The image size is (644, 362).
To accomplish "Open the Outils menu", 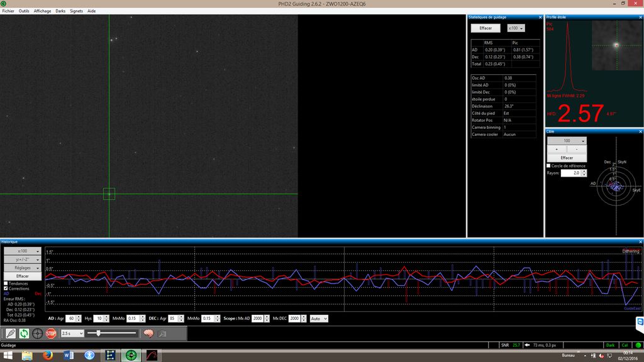I will (x=24, y=11).
